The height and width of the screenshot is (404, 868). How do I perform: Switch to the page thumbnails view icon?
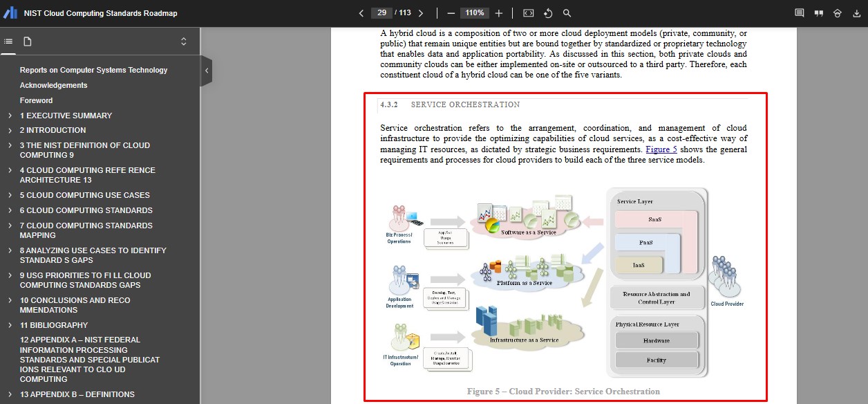[x=28, y=42]
